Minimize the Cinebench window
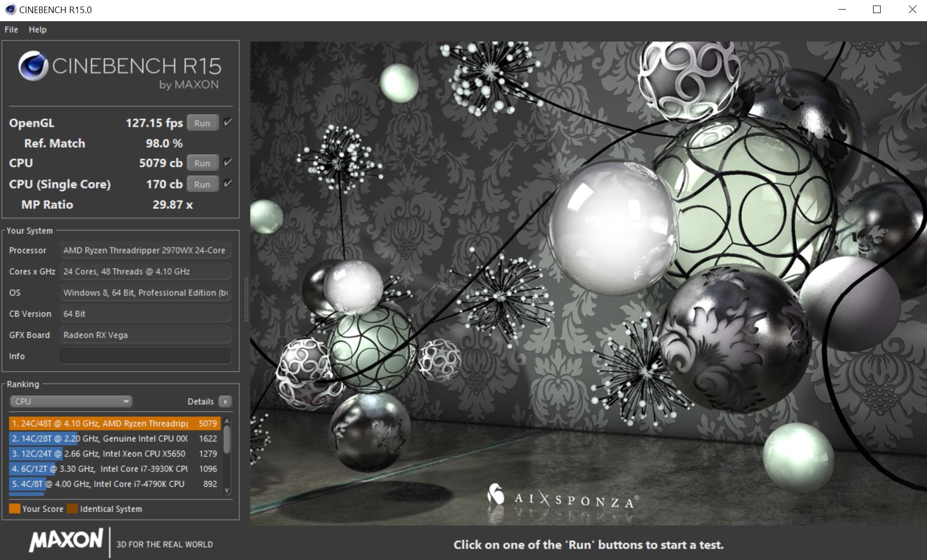Viewport: 927px width, 560px height. (842, 10)
